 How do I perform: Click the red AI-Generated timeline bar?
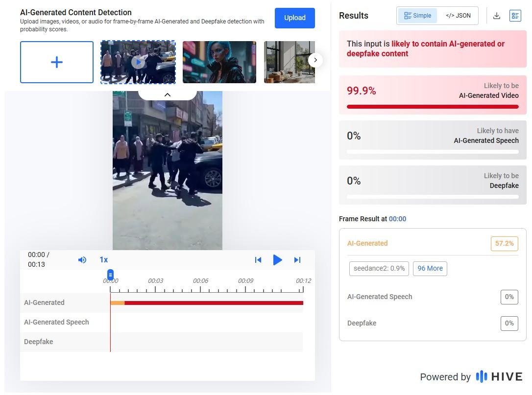(214, 303)
